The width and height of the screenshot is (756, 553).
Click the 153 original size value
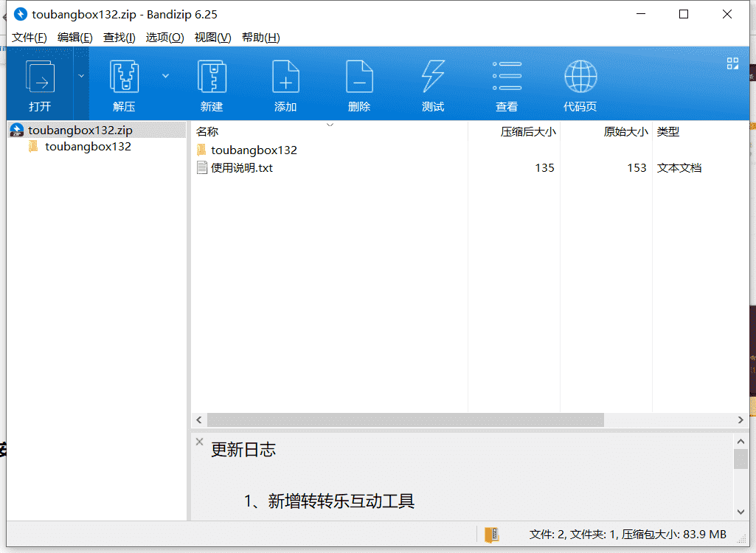coord(637,168)
